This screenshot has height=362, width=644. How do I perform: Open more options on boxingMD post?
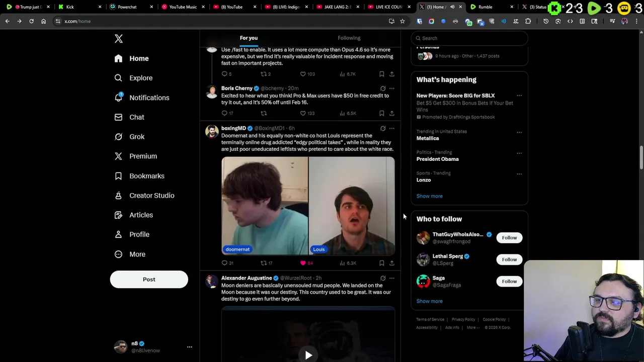[x=392, y=128]
